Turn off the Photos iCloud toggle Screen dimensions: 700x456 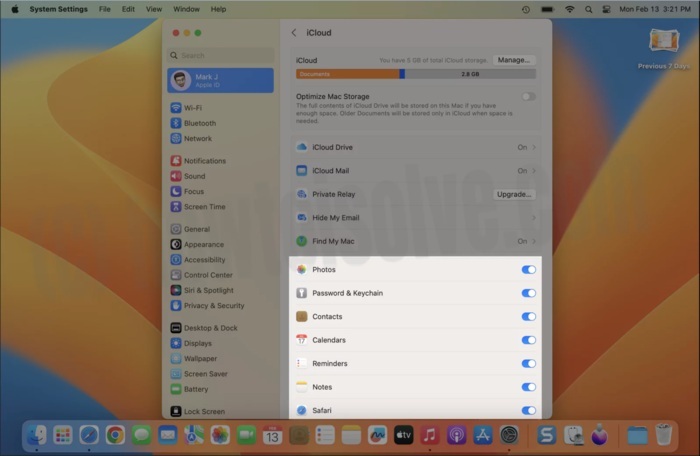pyautogui.click(x=528, y=270)
